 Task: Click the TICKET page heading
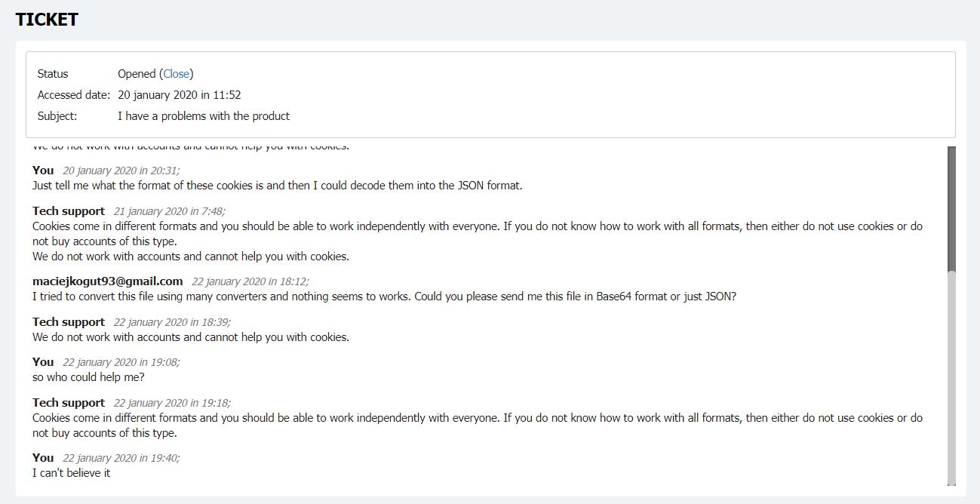pos(47,20)
